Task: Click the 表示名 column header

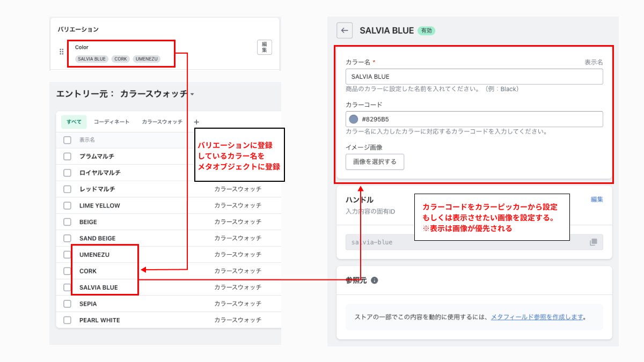Action: point(87,140)
